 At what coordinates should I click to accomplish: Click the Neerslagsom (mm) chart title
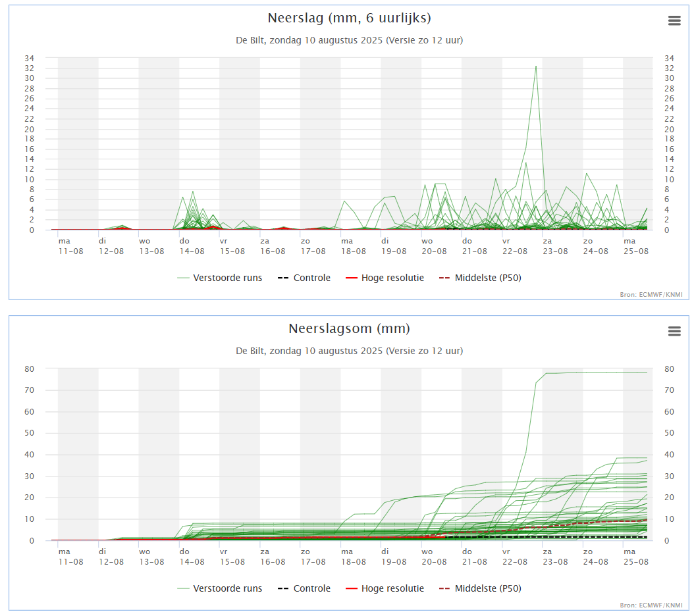[349, 328]
